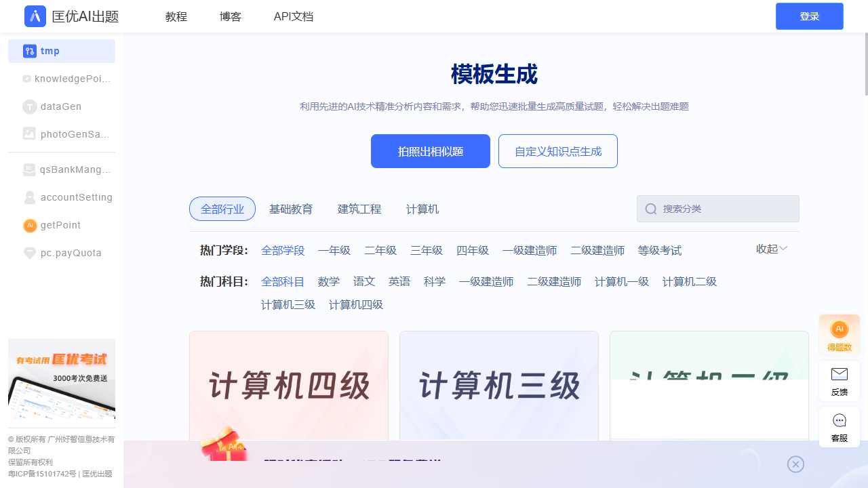Filter by 数学 subject
The height and width of the screenshot is (488, 868).
coord(329,282)
